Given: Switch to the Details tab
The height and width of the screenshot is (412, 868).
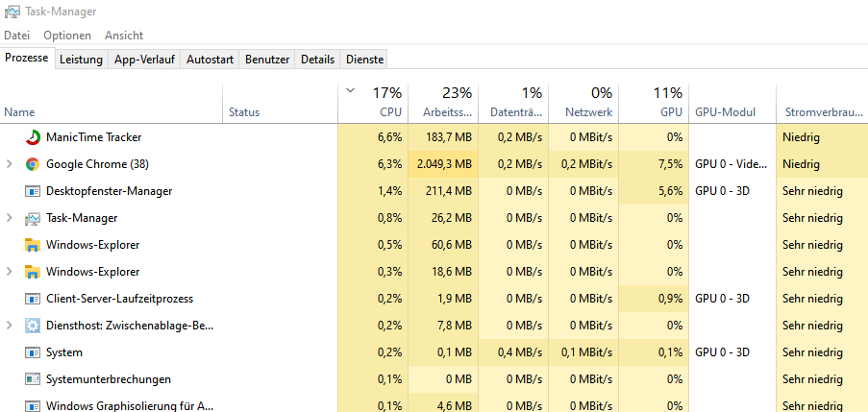Looking at the screenshot, I should pyautogui.click(x=318, y=60).
